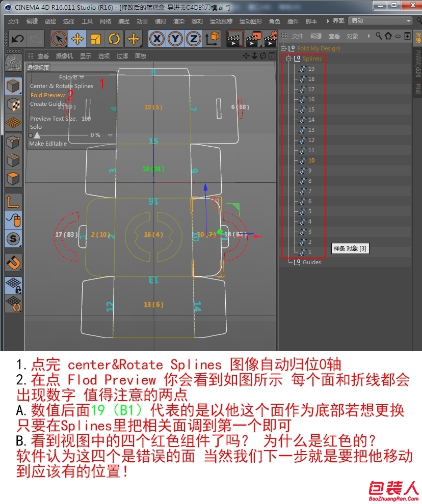The height and width of the screenshot is (504, 422).
Task: Open the 创建 menu
Action: tap(50, 21)
